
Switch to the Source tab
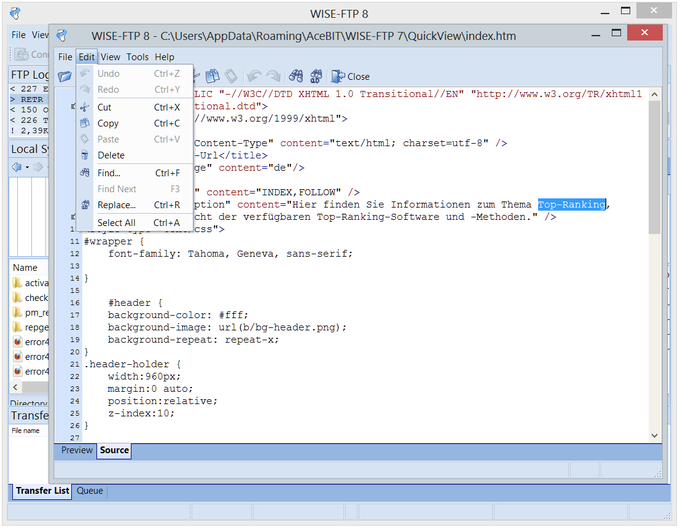[x=114, y=450]
